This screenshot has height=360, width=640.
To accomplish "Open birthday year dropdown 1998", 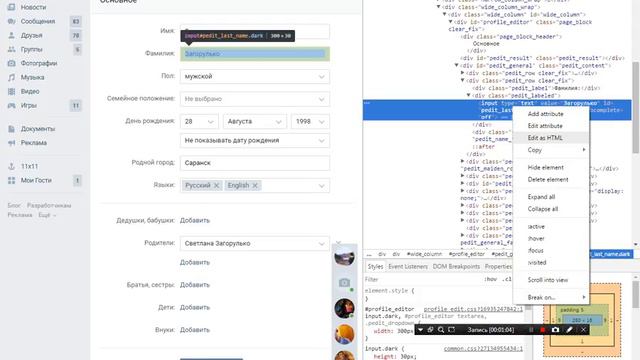I will [x=310, y=121].
